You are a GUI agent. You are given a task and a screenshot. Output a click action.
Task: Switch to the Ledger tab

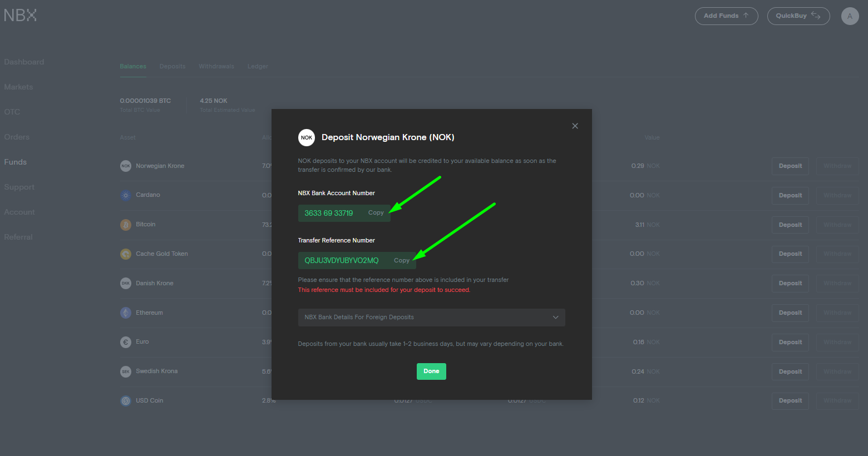coord(258,66)
